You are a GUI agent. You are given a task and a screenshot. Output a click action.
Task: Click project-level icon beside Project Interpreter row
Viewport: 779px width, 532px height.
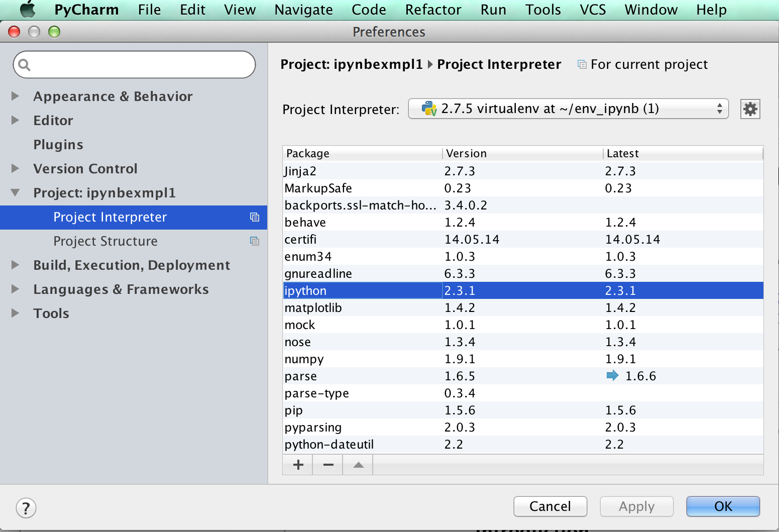tap(255, 217)
